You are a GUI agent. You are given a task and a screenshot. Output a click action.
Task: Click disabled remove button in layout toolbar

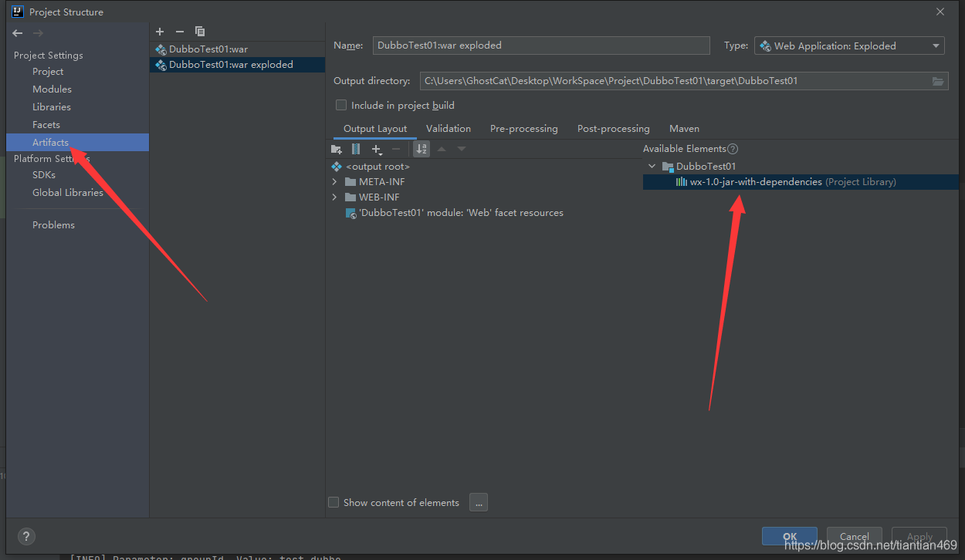coord(396,149)
